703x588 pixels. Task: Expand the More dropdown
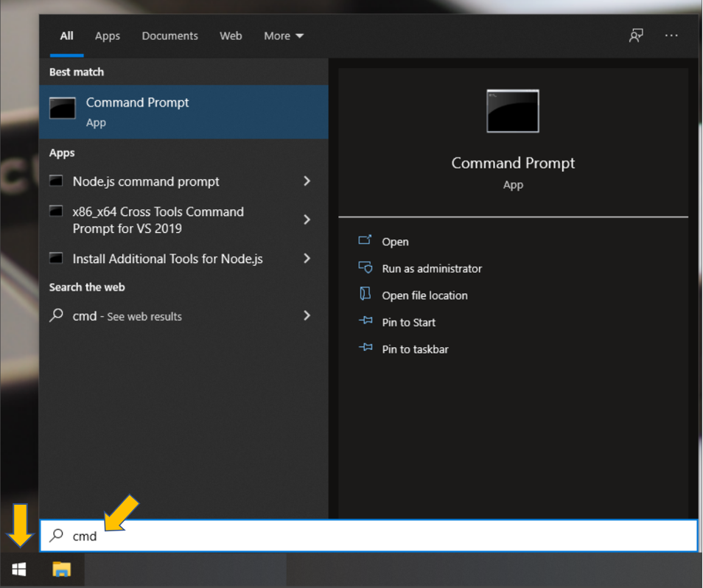click(284, 36)
